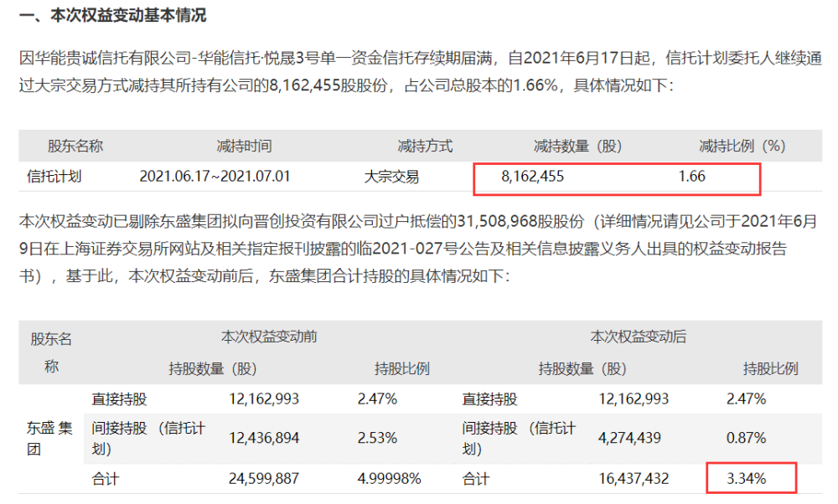The width and height of the screenshot is (838, 504).
Task: Click the 24,599,887 total before change
Action: point(263,478)
